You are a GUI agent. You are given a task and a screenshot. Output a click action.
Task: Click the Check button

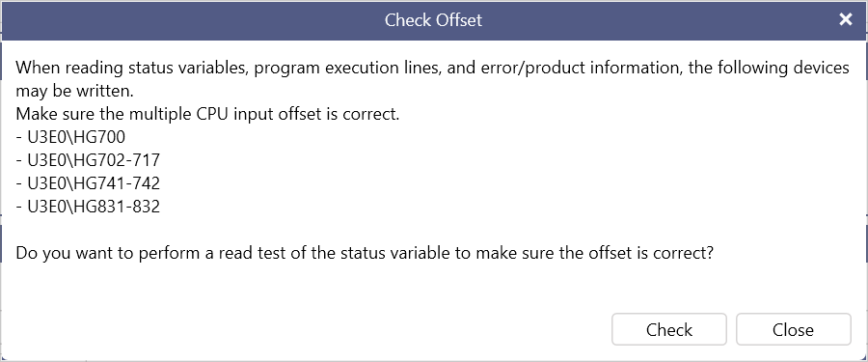coord(668,329)
